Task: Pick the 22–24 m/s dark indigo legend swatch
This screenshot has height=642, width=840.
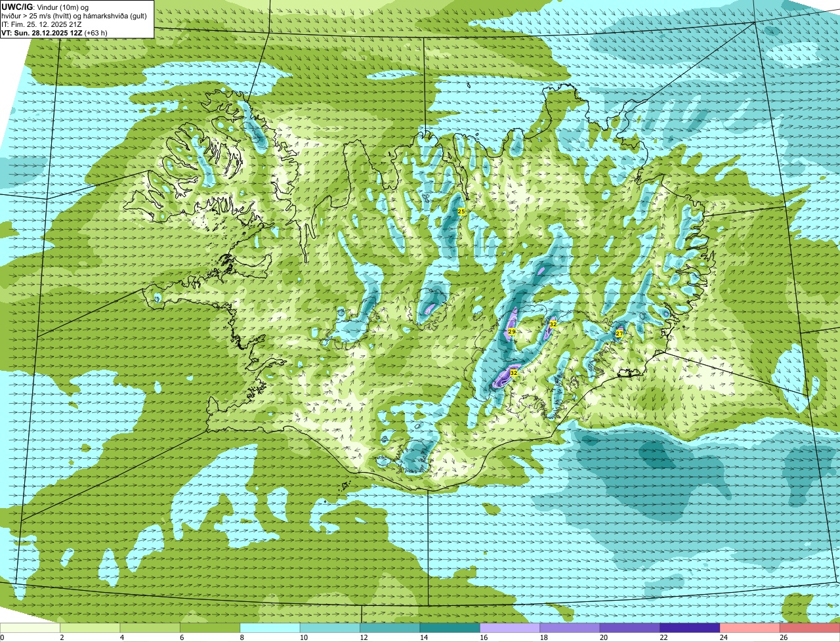Action: pos(690,628)
